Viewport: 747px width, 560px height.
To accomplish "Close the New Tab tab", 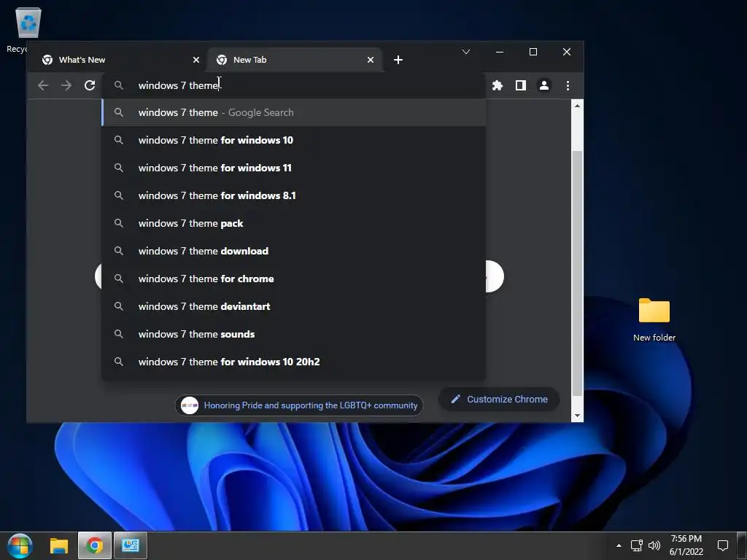I will pos(370,60).
